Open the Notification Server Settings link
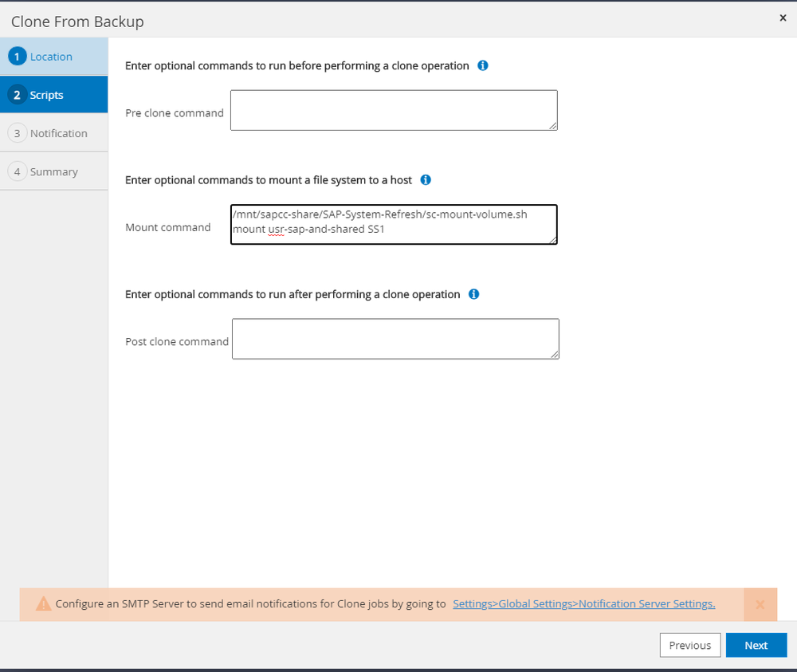 coord(583,604)
